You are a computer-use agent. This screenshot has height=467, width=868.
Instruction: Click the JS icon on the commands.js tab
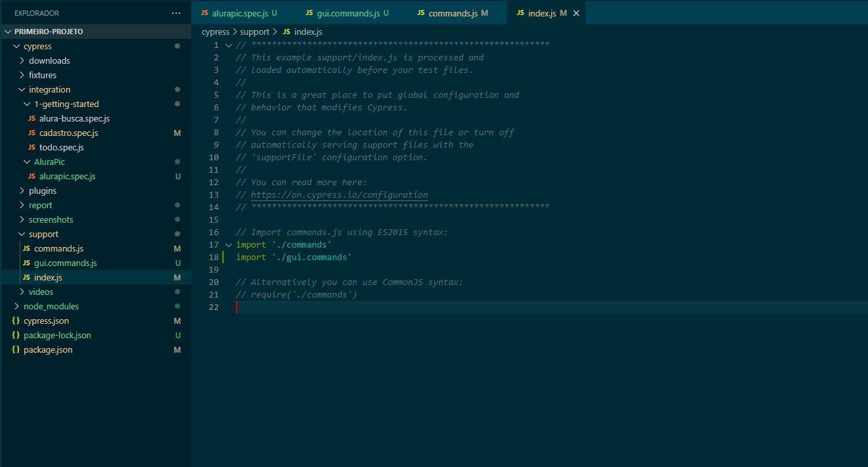click(421, 13)
